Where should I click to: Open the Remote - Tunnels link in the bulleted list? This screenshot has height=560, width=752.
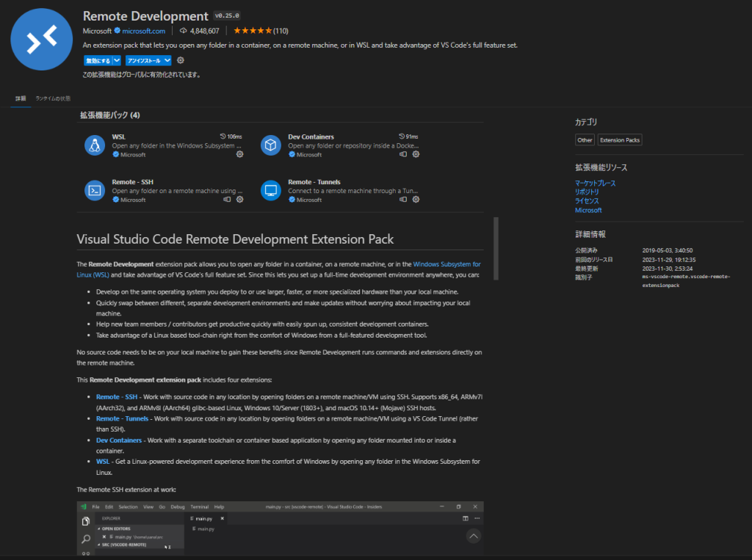123,418
